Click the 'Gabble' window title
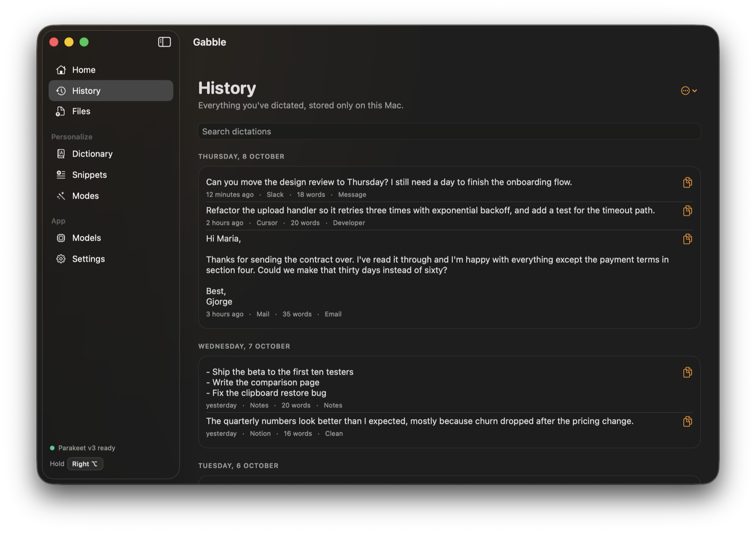Viewport: 756px width, 533px height. point(210,42)
